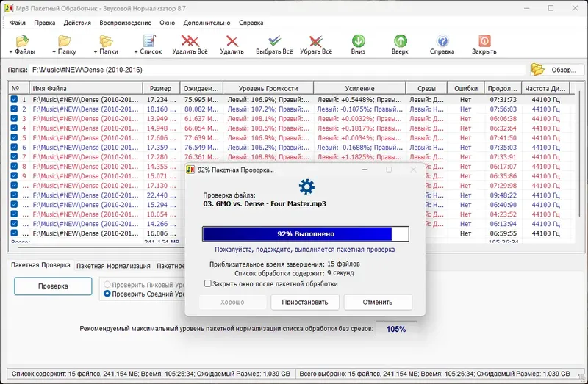The width and height of the screenshot is (588, 384).
Task: Click the '92% Выполнено' progress bar
Action: click(306, 233)
